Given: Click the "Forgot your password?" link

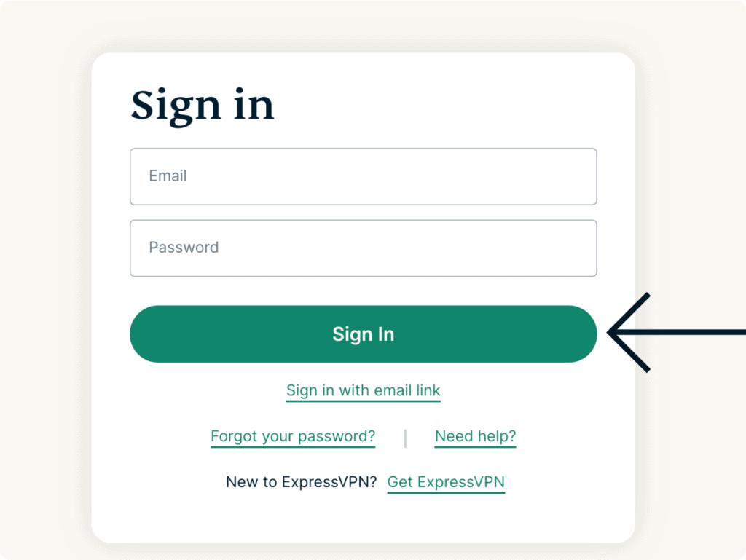Looking at the screenshot, I should coord(293,436).
